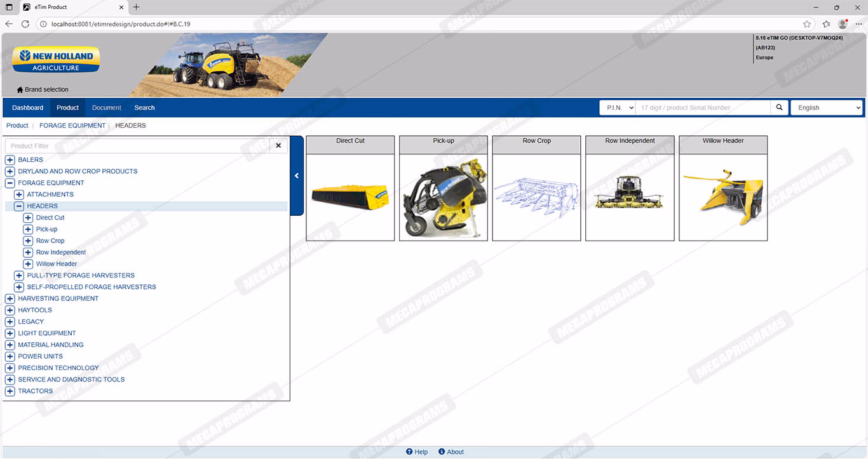Collapse the sidebar using the blue arrow handle
Screen dimensions: 868x459
click(297, 176)
